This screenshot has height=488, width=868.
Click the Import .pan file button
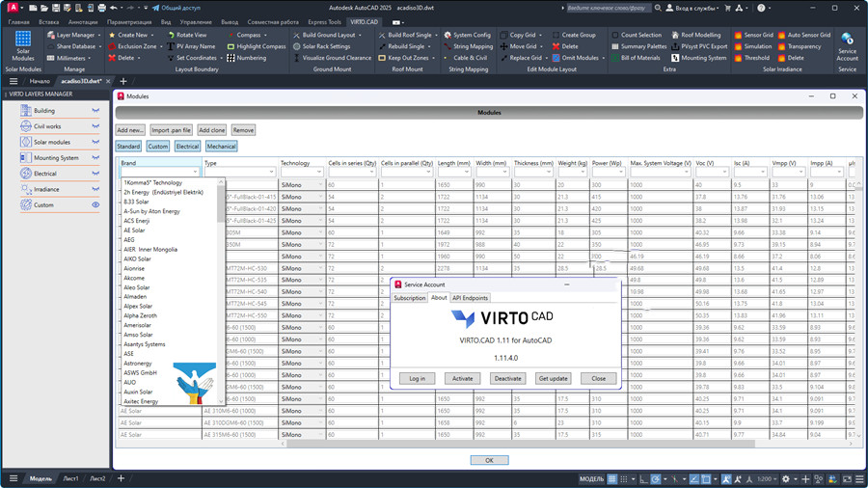coord(171,130)
